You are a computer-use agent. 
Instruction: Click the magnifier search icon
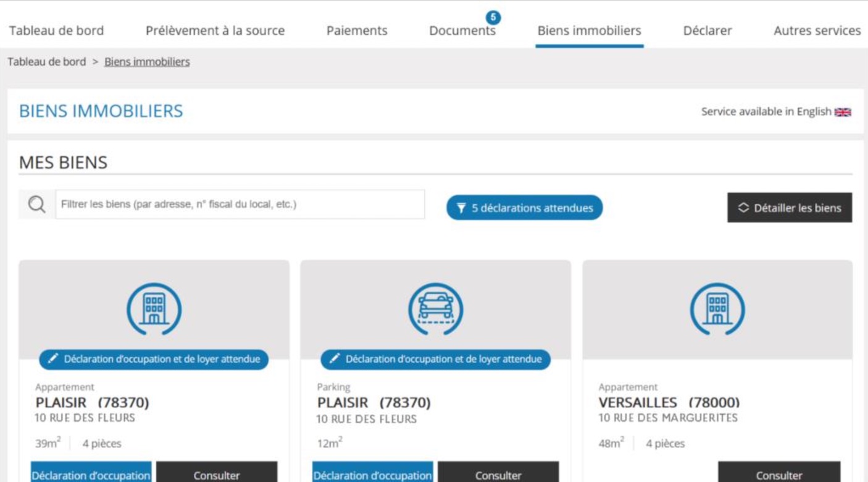coord(37,205)
